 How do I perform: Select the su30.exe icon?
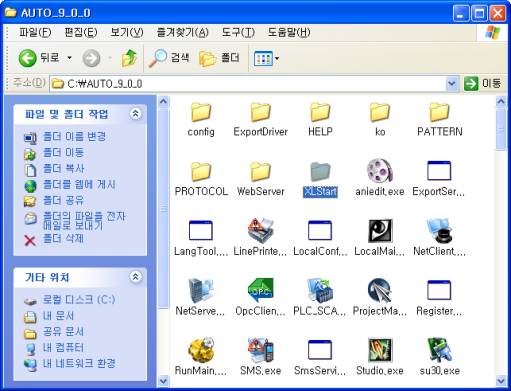click(439, 350)
